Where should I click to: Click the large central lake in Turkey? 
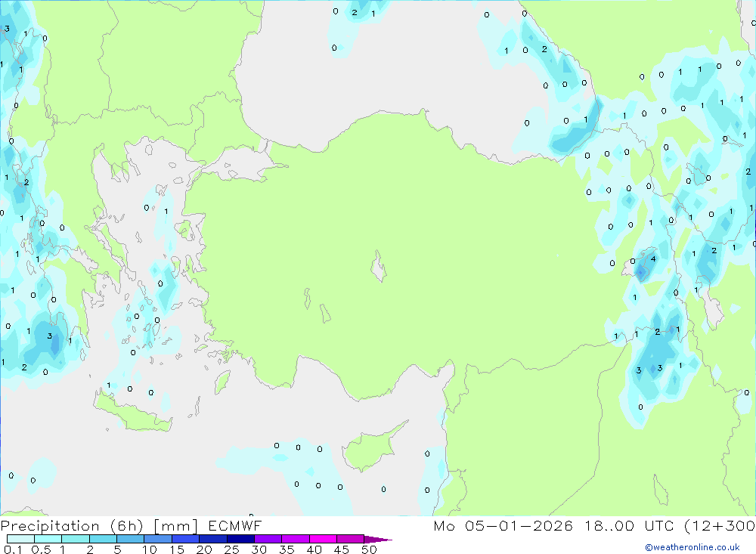379,266
